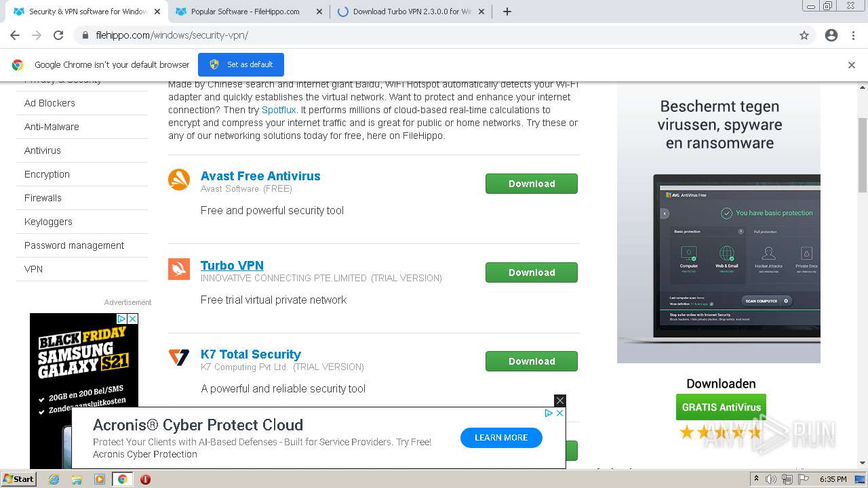Open the Encryption category
Viewport: 868px width, 488px height.
click(x=47, y=174)
